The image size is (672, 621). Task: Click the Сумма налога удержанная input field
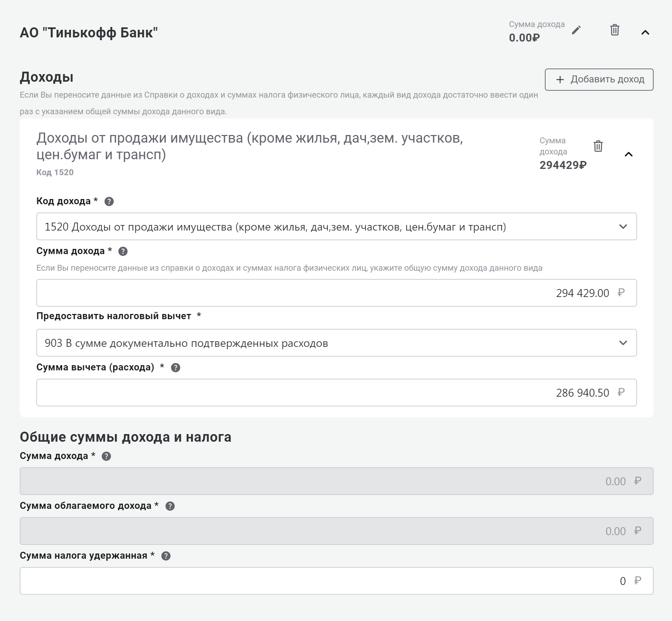336,581
